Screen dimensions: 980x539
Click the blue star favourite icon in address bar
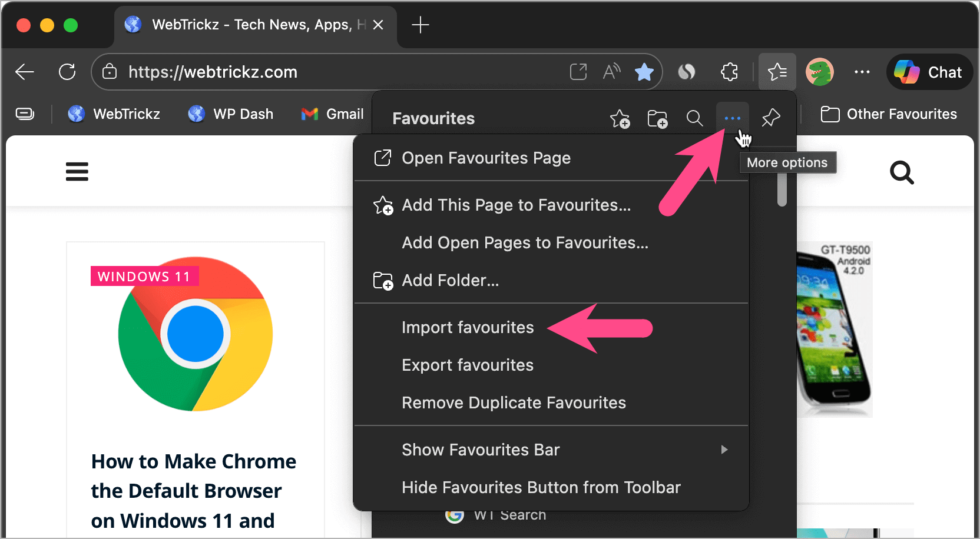tap(644, 72)
